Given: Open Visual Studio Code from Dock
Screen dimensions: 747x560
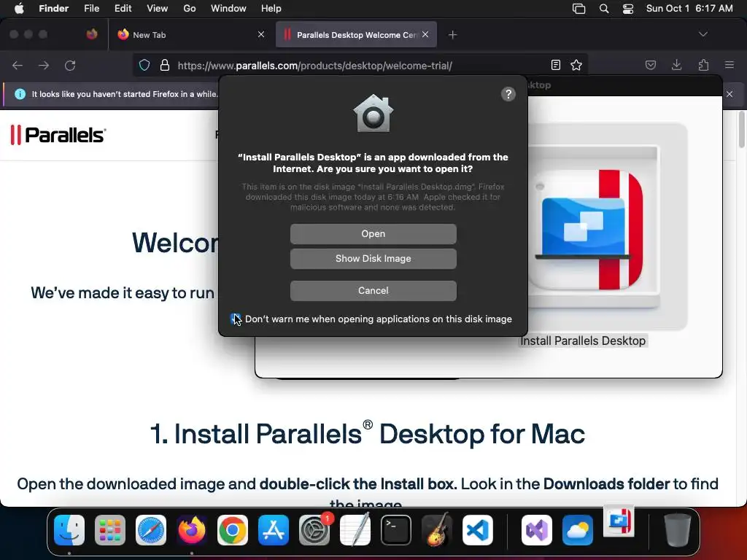Looking at the screenshot, I should (x=478, y=530).
